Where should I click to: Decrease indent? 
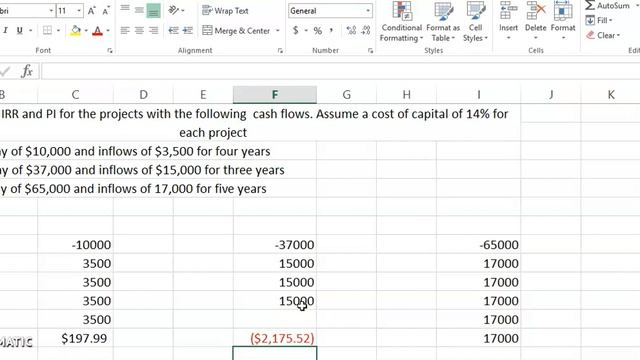click(173, 30)
